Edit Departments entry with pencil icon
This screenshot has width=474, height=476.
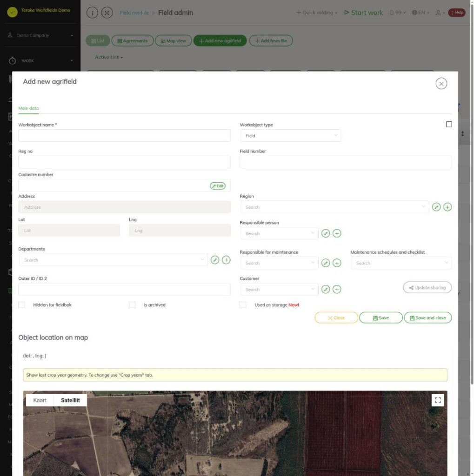(x=215, y=260)
